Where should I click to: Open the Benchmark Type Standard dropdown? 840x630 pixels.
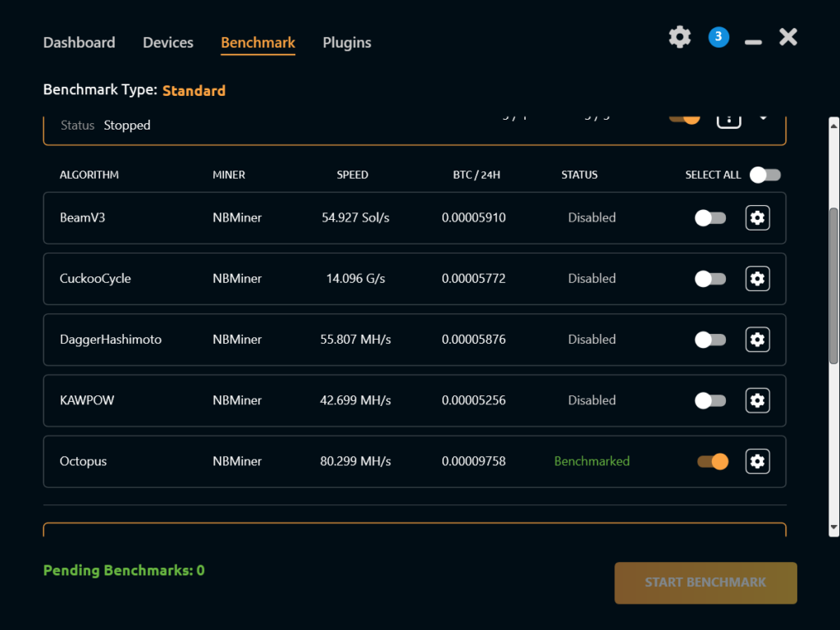(x=194, y=90)
